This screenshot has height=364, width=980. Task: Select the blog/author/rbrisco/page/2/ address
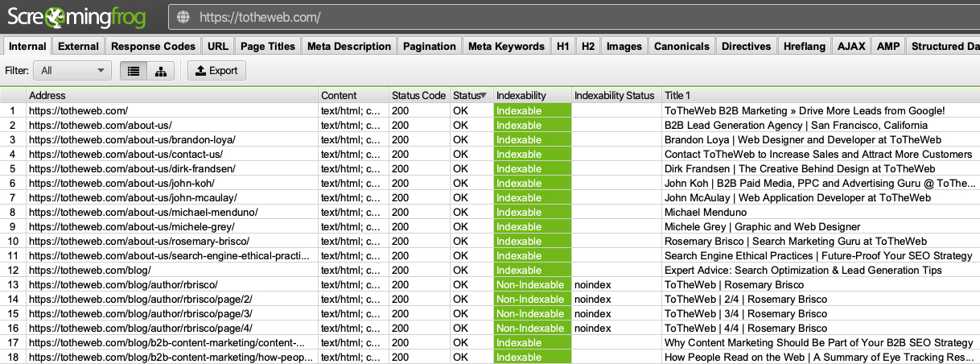coord(172,299)
